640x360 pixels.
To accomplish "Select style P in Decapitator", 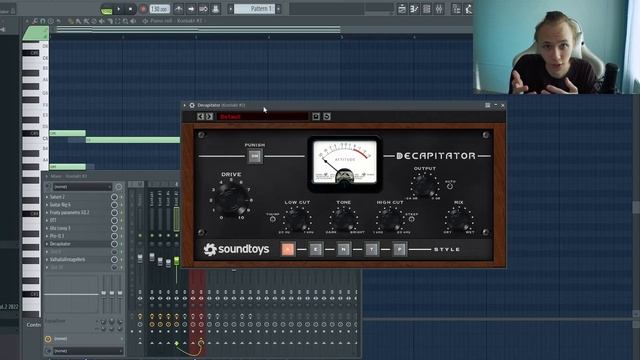I will [x=400, y=249].
